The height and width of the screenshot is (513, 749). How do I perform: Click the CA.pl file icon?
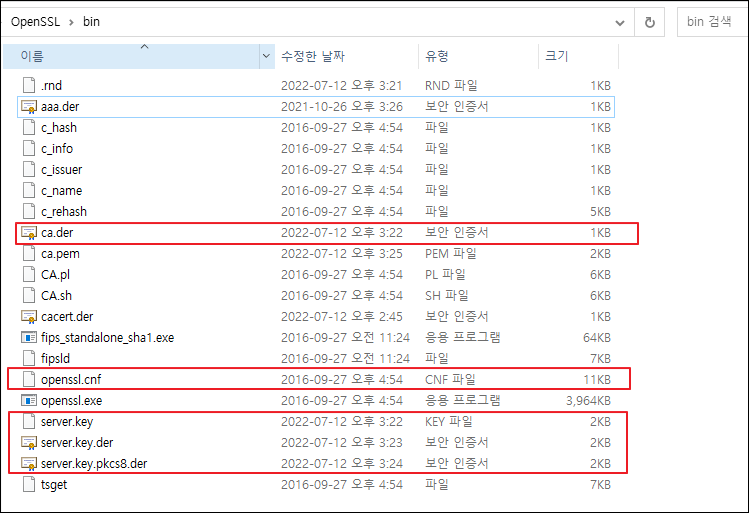[29, 275]
